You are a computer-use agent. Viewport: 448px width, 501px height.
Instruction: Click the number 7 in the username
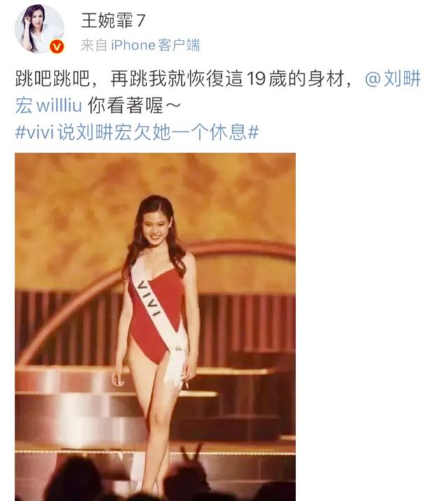(x=141, y=21)
